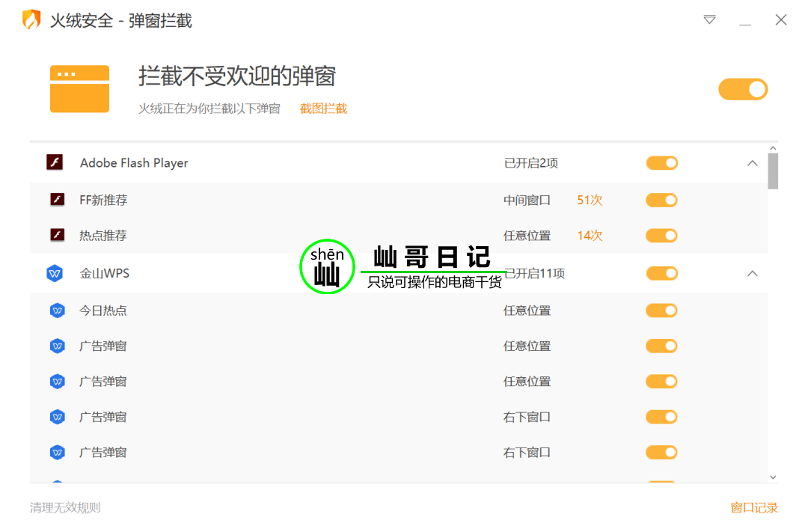Select the FF新推荐 rule text
This screenshot has width=808, height=532.
(103, 200)
